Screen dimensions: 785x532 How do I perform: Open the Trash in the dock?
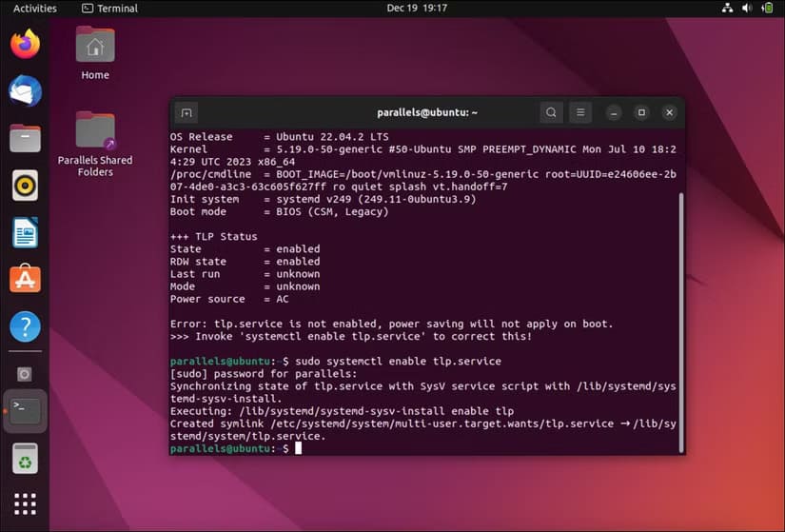25,459
